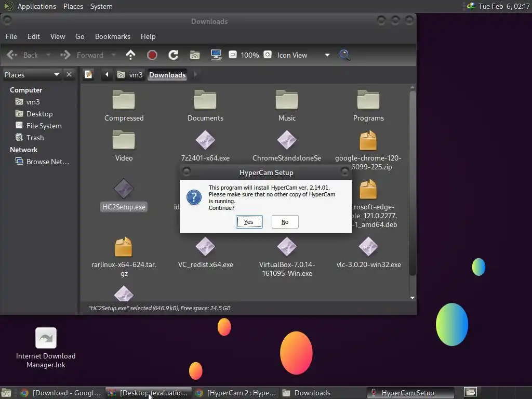The height and width of the screenshot is (399, 532).
Task: Select Desktop in the Places sidebar
Action: (34, 114)
